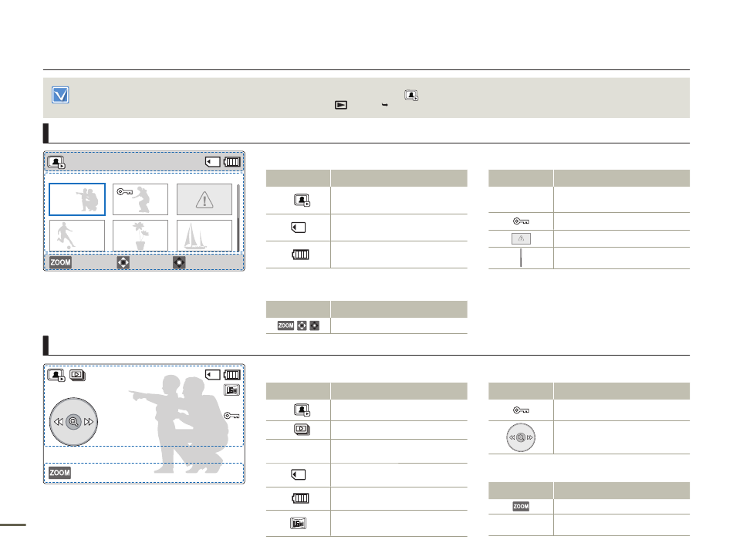Click the first joystick icon in guide table
Viewport: 733px width, 560px height.
302,326
